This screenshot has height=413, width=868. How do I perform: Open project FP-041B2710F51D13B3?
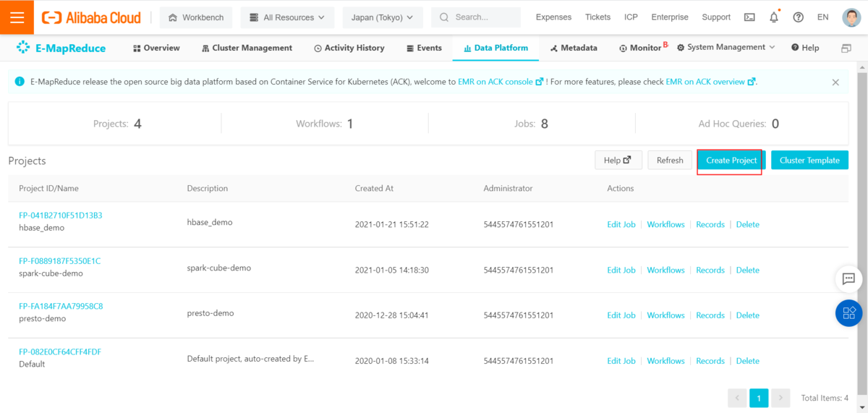(61, 215)
